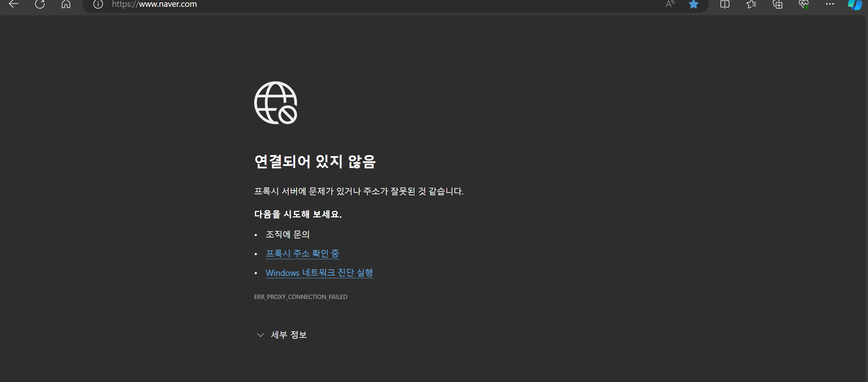This screenshot has height=382, width=868.
Task: Open the 프록시 주소 확인 중 link
Action: click(x=302, y=253)
